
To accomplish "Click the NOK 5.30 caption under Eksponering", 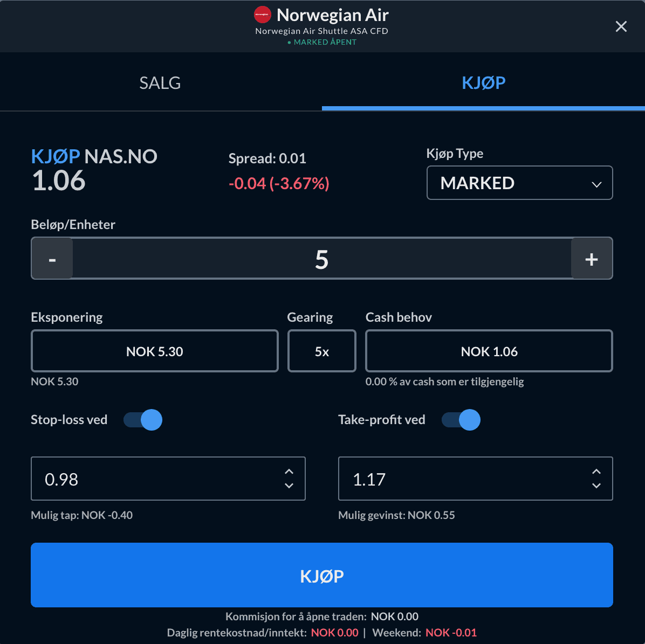I will pyautogui.click(x=54, y=382).
